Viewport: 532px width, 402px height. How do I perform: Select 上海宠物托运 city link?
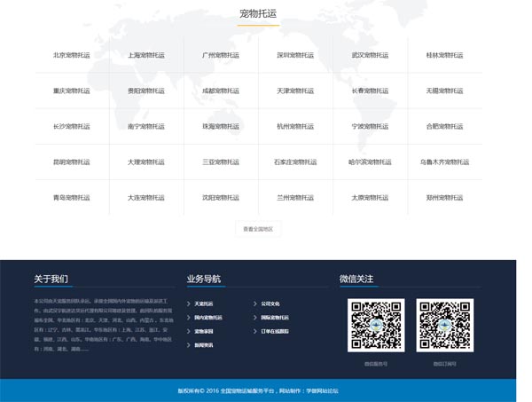tap(146, 55)
